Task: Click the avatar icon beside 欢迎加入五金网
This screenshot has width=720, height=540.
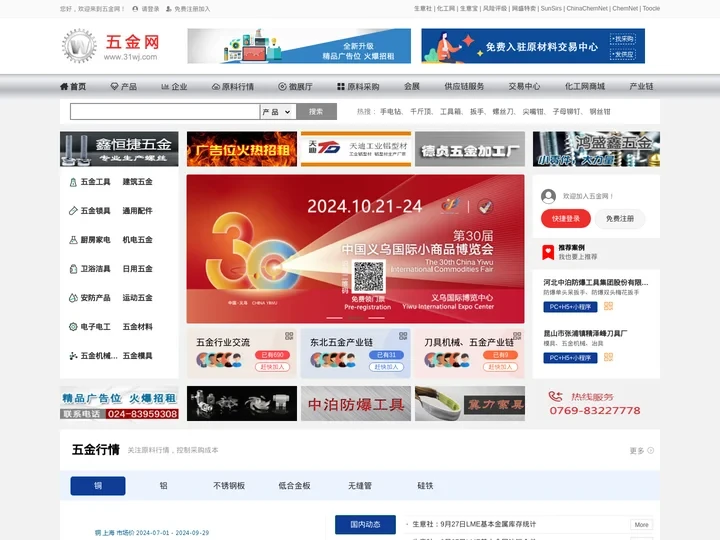Action: tap(548, 196)
